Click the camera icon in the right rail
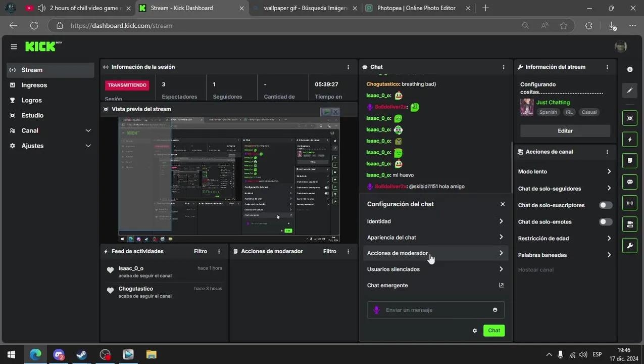Viewport: 644px width, 364px height. [630, 224]
